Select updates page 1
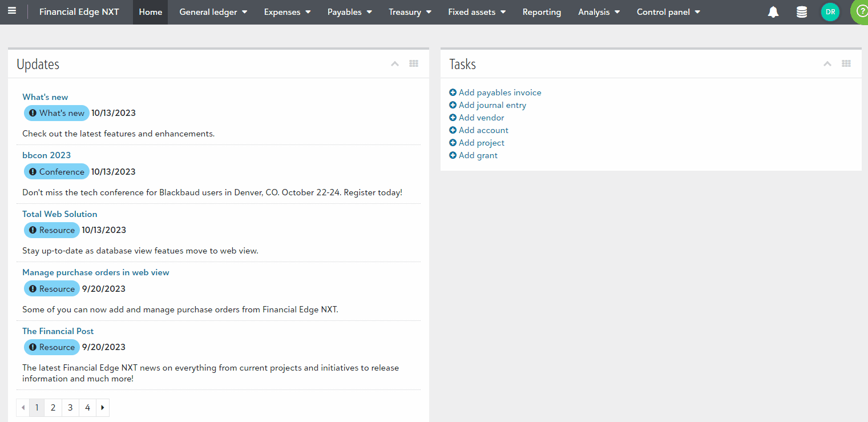Screen dimensions: 868x422 tap(37, 408)
